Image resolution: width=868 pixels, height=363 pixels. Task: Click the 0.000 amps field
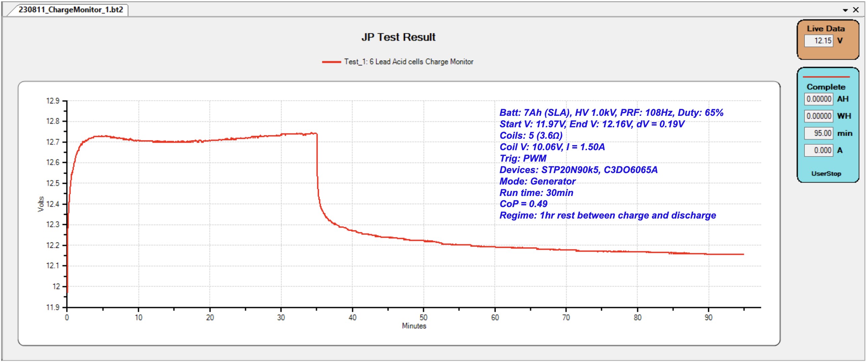tap(819, 150)
